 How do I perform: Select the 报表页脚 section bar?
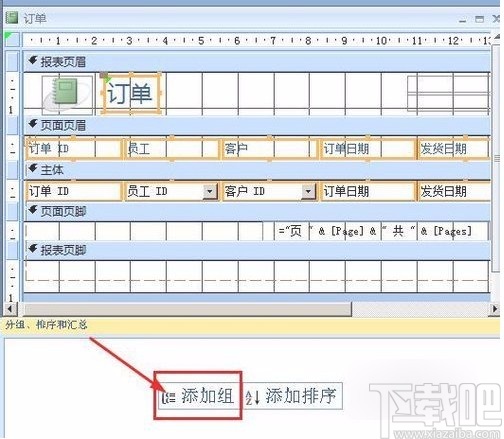[257, 250]
